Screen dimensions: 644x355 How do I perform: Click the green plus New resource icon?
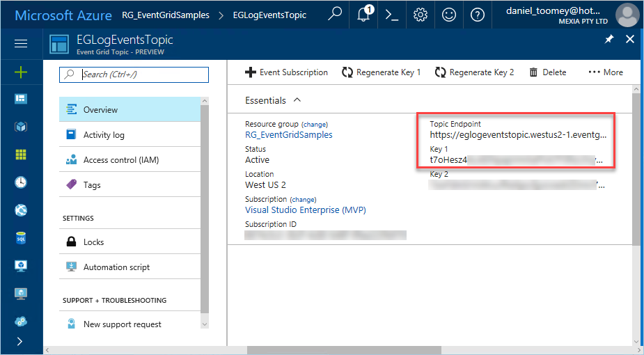click(21, 72)
